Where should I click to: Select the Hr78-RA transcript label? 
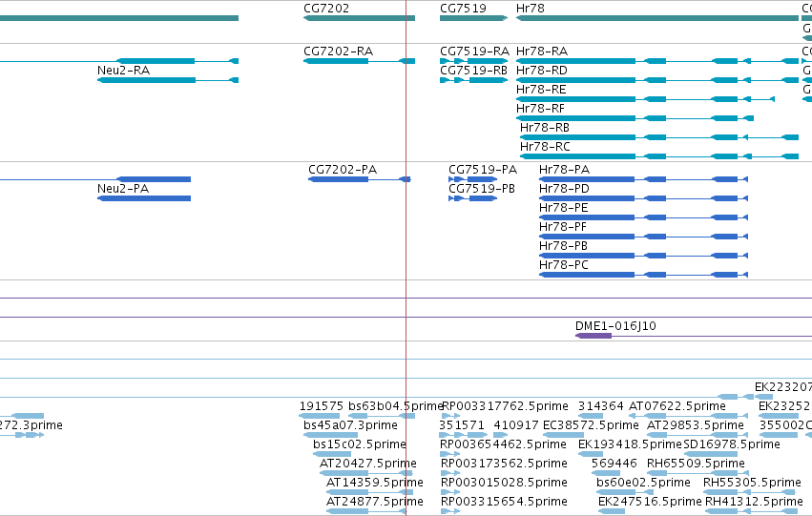click(542, 52)
